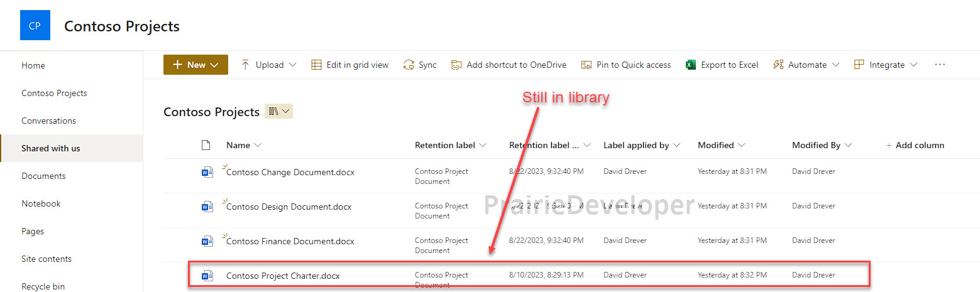Click Word icon for Contoso Project Charter
This screenshot has height=292, width=980.
tap(207, 276)
